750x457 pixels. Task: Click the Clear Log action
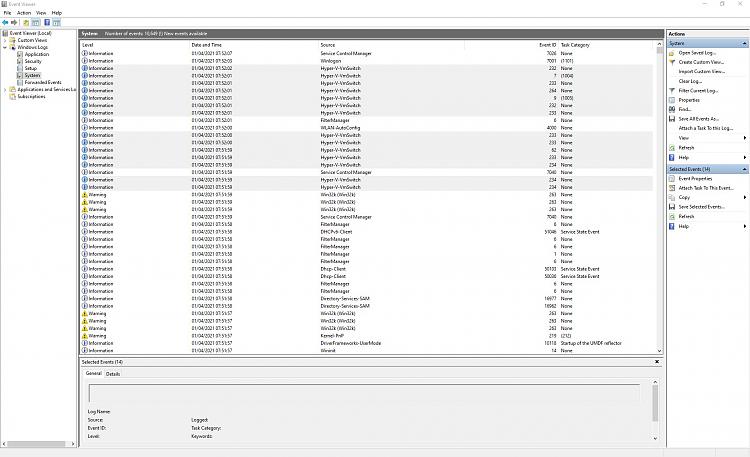tap(690, 81)
